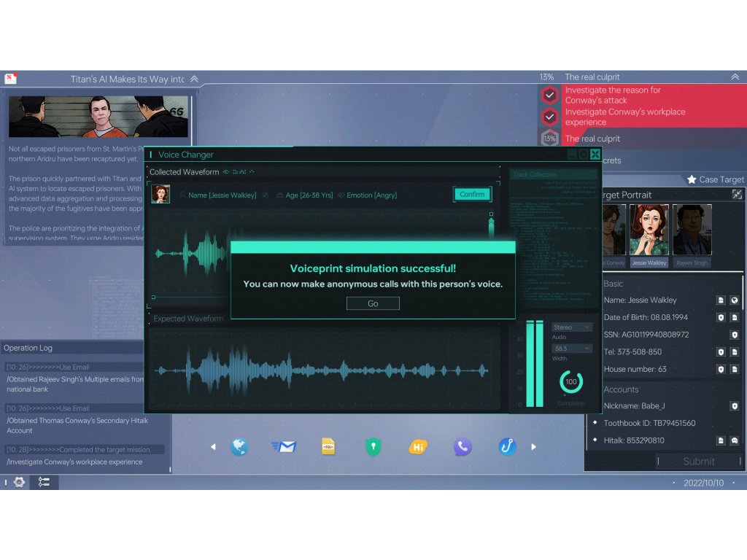Screen dimensions: 747x560
Task: Select the Rajeev Singh portrait label
Action: (x=692, y=262)
